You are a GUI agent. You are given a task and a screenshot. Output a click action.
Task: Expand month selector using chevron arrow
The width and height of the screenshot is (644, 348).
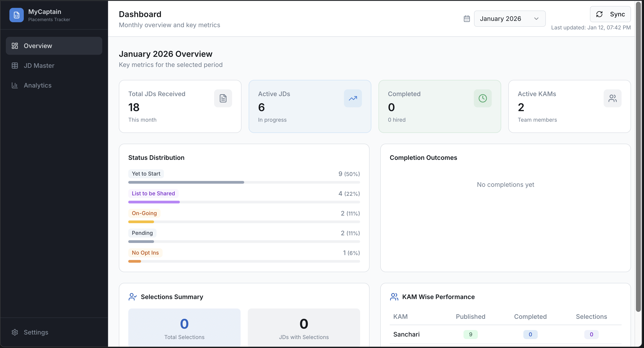tap(536, 19)
